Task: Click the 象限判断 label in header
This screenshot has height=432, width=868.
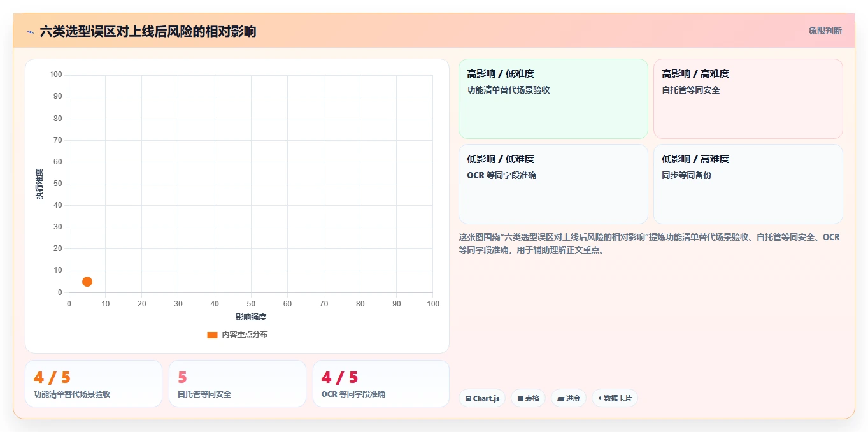Action: 825,31
